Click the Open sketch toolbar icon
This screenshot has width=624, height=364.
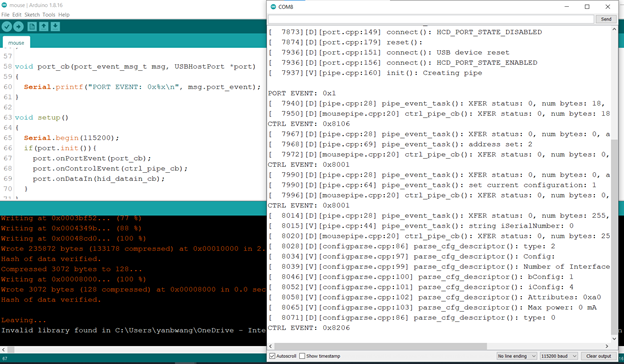(x=44, y=27)
